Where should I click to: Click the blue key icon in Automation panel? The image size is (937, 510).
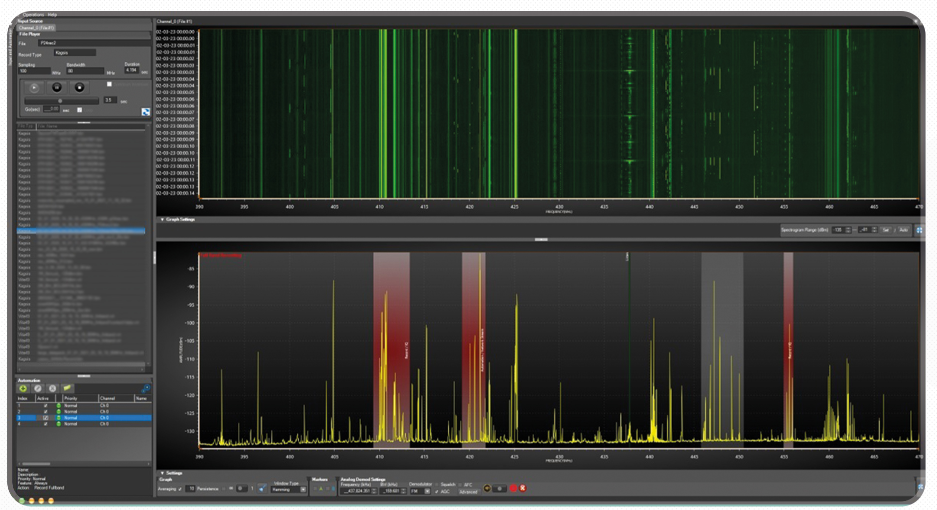click(x=146, y=387)
